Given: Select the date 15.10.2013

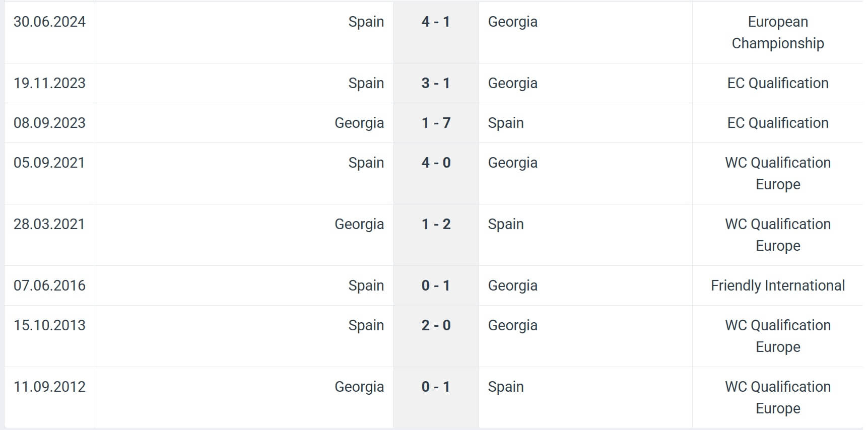Looking at the screenshot, I should coord(49,325).
